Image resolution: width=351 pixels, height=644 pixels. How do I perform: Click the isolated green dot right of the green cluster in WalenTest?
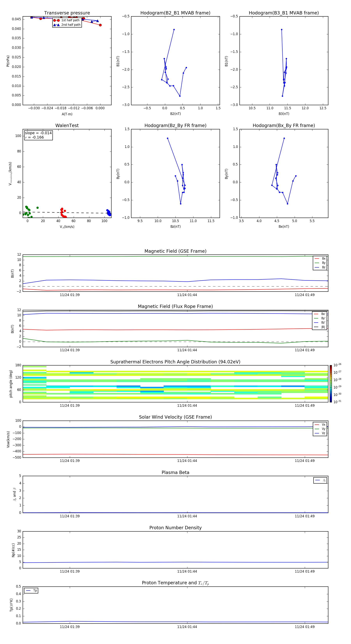click(x=37, y=208)
